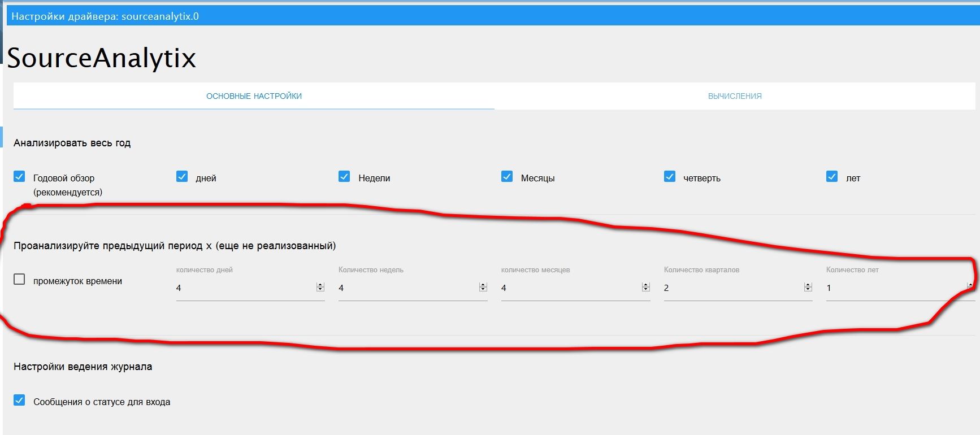Uncheck the лет checkbox
Image resolution: width=980 pixels, height=435 pixels.
pyautogui.click(x=832, y=177)
